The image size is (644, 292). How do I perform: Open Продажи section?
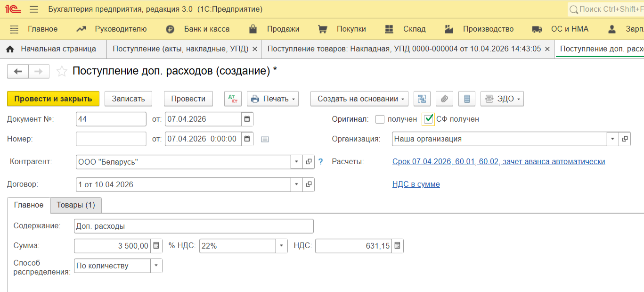coord(283,29)
